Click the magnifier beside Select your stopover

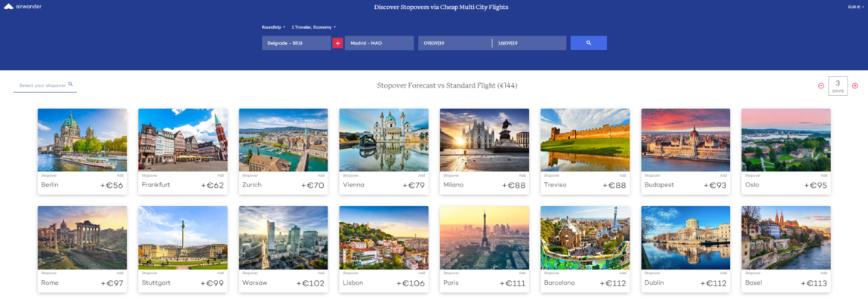pos(70,85)
